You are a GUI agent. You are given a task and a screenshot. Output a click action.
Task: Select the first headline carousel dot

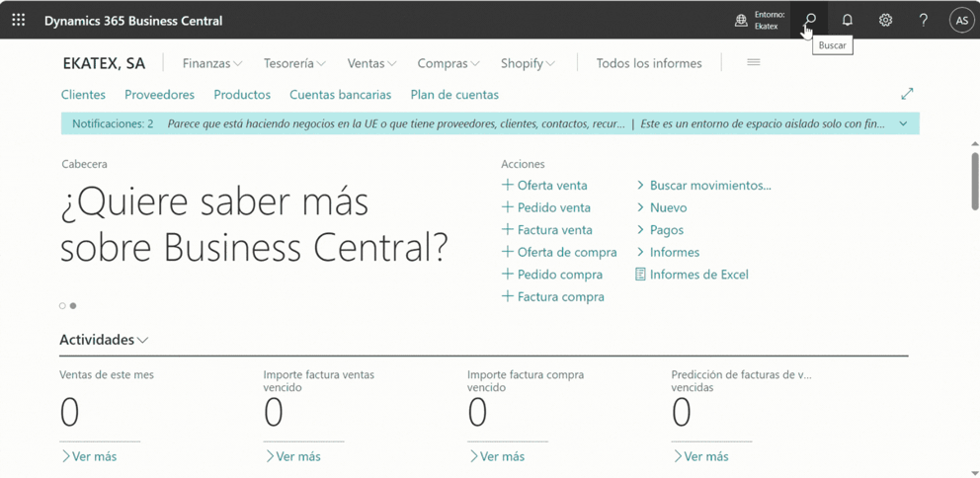[x=62, y=306]
